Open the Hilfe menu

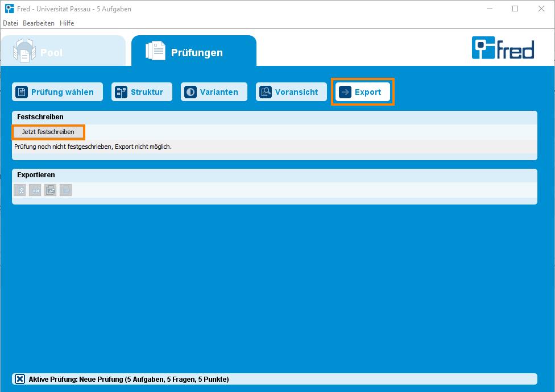[x=67, y=23]
